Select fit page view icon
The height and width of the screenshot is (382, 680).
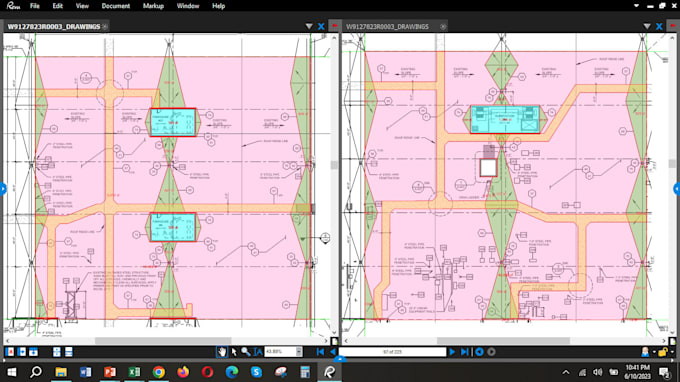[x=33, y=352]
